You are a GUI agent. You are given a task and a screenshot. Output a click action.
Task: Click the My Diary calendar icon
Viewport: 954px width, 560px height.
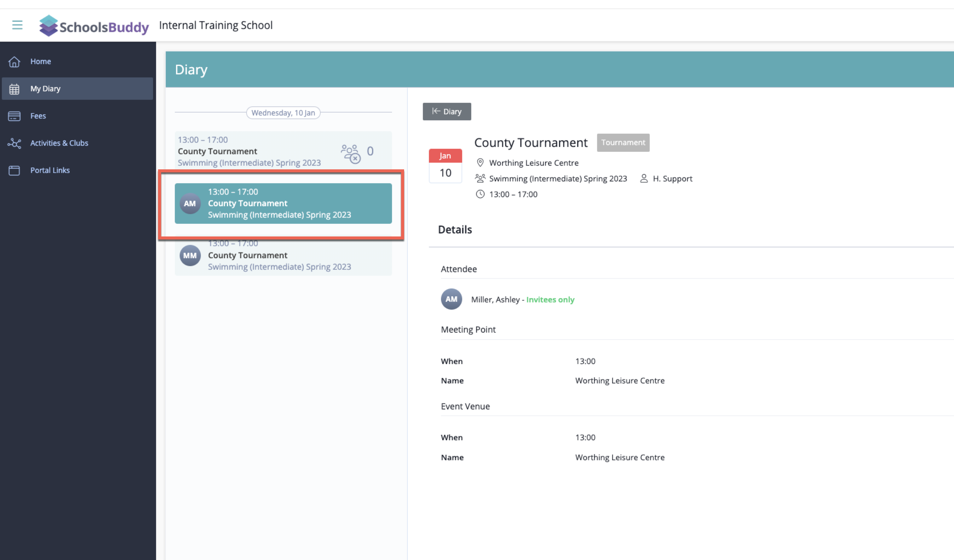click(x=15, y=89)
